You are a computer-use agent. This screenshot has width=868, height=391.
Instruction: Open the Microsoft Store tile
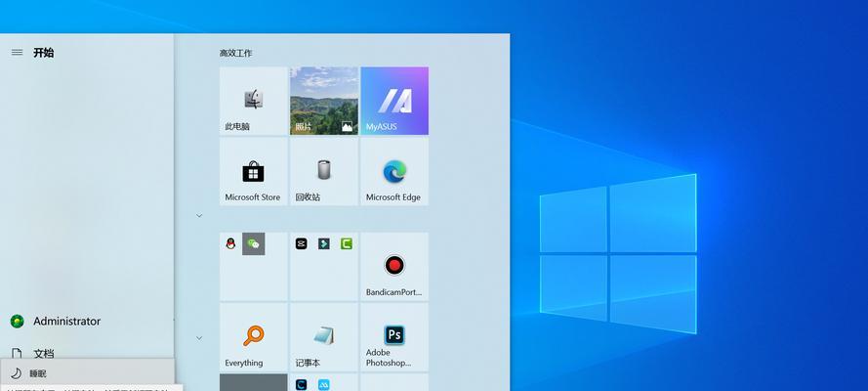[254, 172]
